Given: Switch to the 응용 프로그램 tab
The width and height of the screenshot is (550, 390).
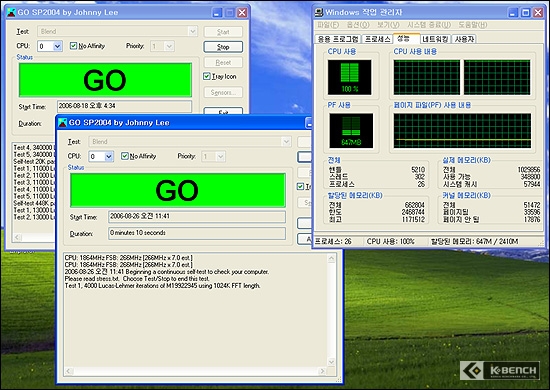Looking at the screenshot, I should (338, 39).
